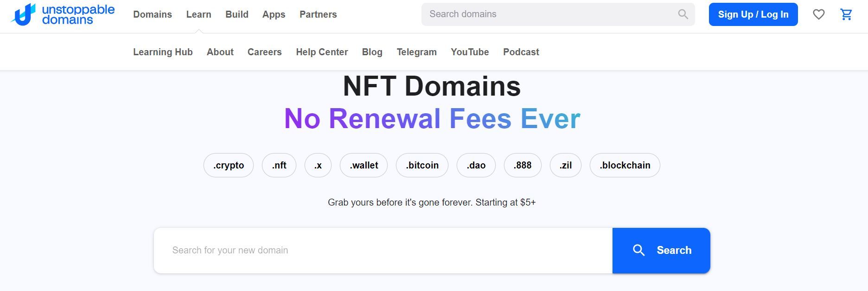This screenshot has width=868, height=291.
Task: Open the Apps menu
Action: 274,14
